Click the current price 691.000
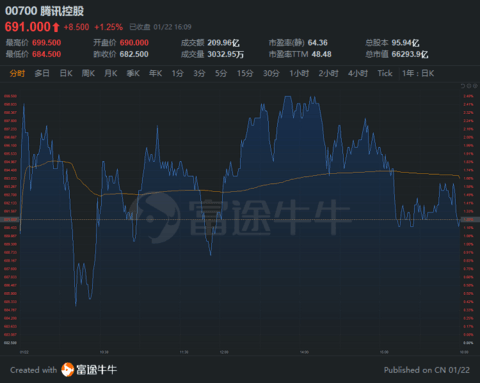 [x=28, y=27]
